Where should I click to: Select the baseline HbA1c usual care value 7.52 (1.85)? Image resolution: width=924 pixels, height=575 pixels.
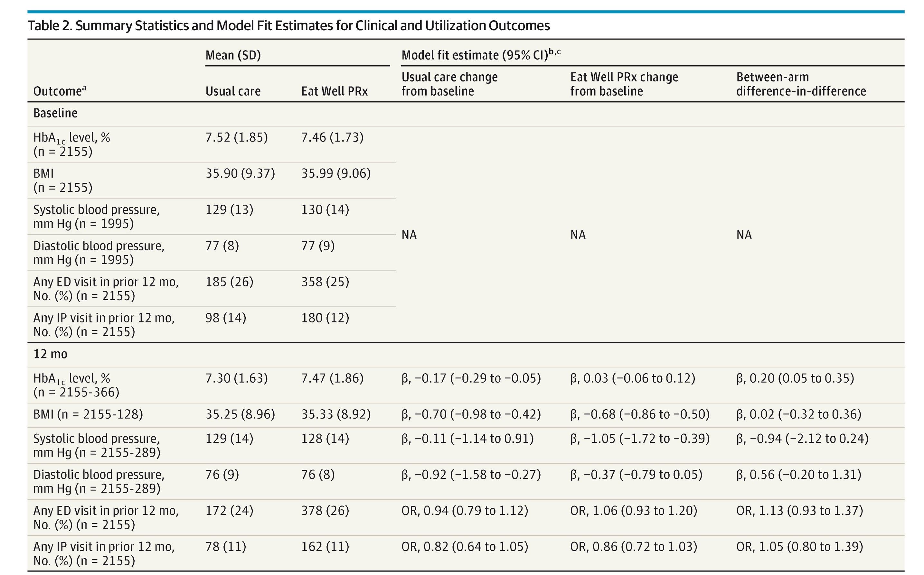[x=236, y=137]
